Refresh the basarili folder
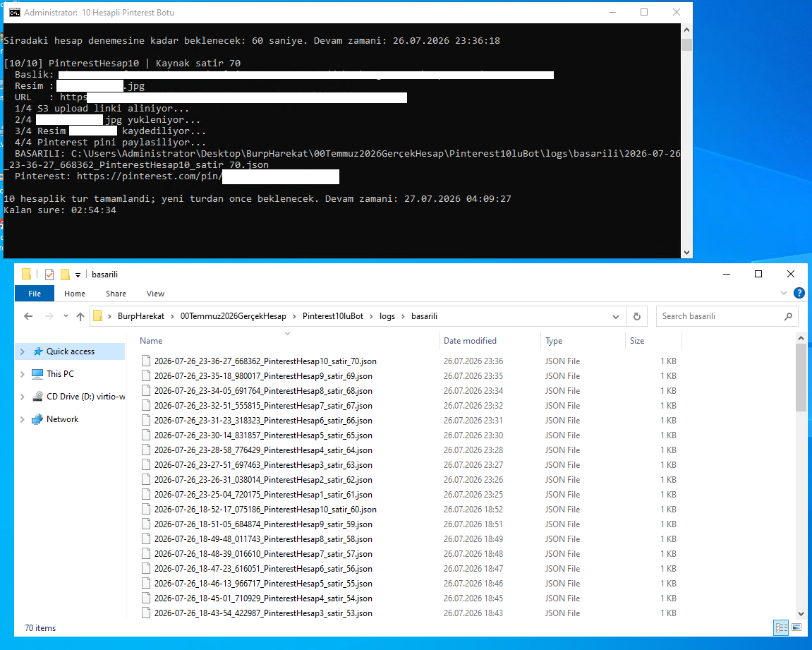The width and height of the screenshot is (812, 650). pyautogui.click(x=637, y=316)
